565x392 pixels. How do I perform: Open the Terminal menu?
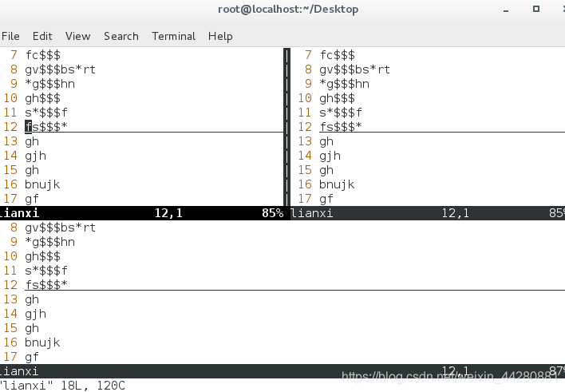pos(173,36)
